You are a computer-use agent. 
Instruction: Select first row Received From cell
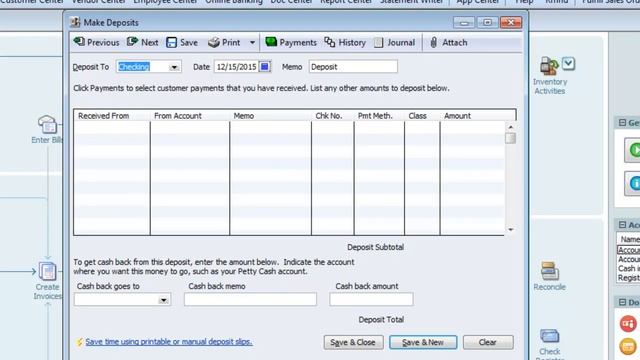(x=112, y=127)
